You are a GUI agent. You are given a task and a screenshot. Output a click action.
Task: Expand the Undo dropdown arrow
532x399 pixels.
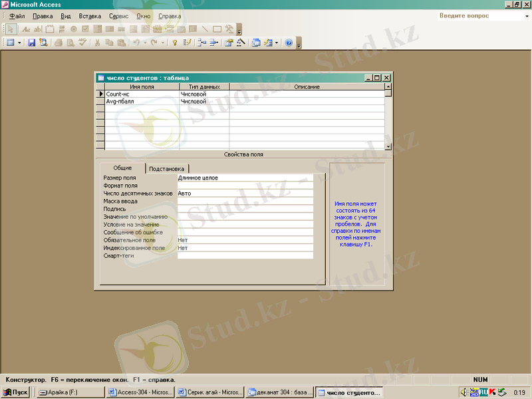(144, 43)
